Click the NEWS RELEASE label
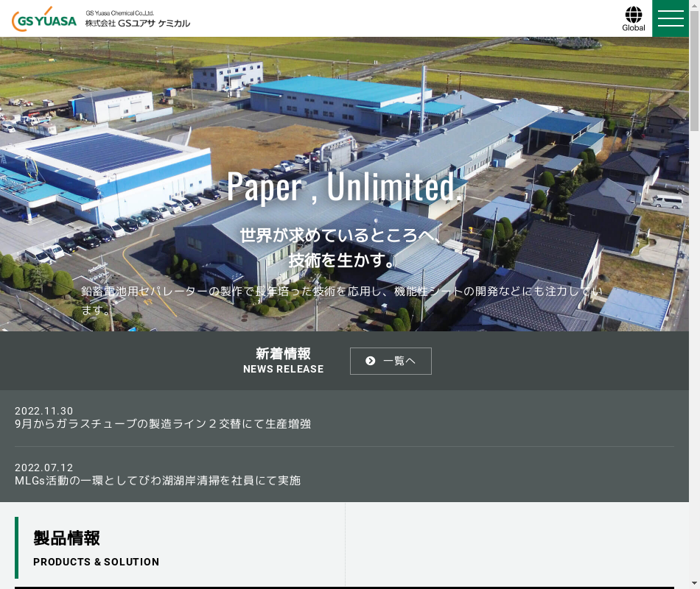This screenshot has width=700, height=589. click(283, 369)
